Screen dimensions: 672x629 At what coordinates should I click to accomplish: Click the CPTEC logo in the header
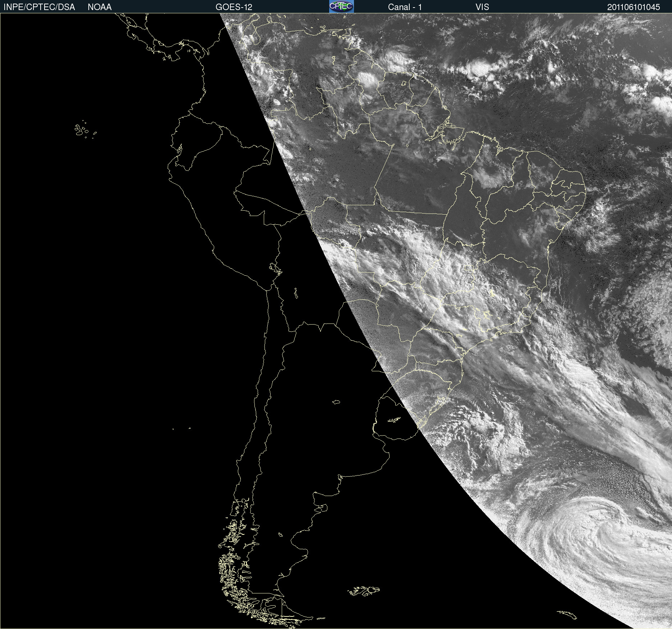341,6
